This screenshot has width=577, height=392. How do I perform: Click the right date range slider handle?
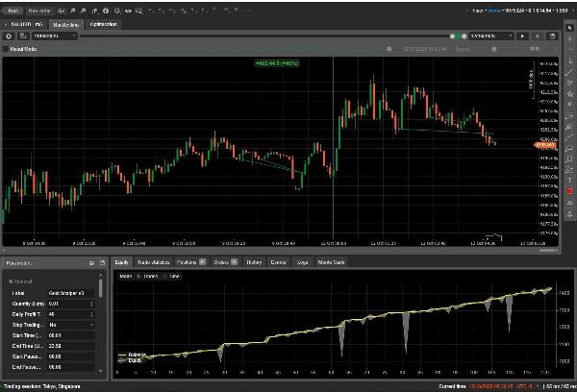(464, 37)
